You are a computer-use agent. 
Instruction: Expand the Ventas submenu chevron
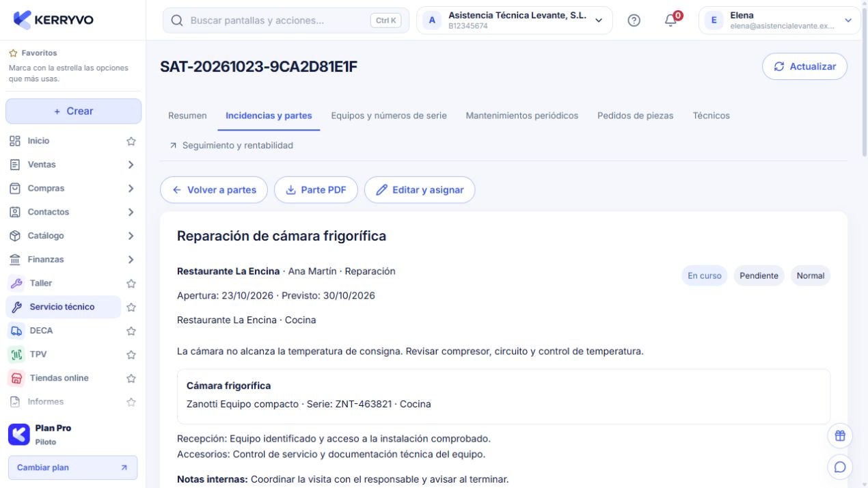pyautogui.click(x=131, y=165)
